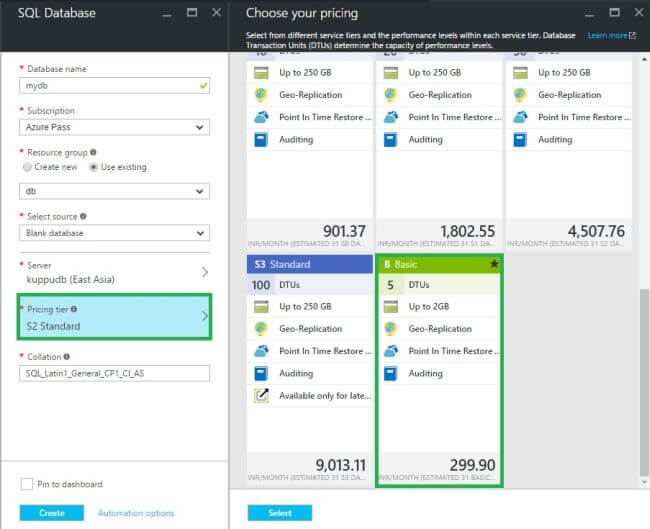Click the star icon on Basic tier
The width and height of the screenshot is (650, 529).
pos(493,264)
